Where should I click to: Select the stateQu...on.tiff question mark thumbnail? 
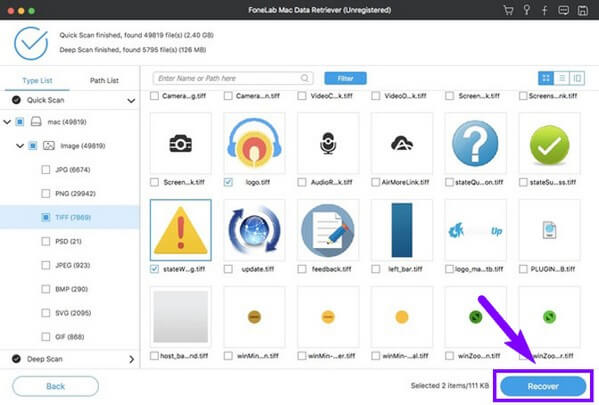476,143
